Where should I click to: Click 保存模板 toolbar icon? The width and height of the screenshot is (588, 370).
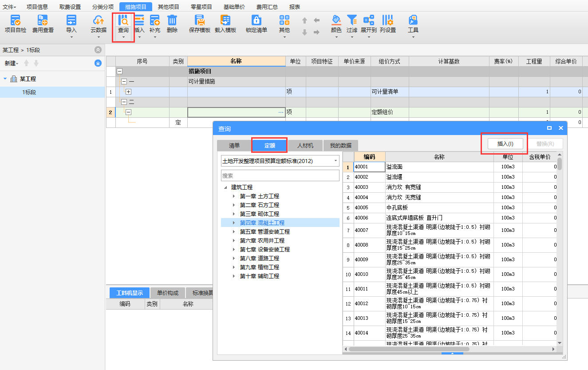200,20
